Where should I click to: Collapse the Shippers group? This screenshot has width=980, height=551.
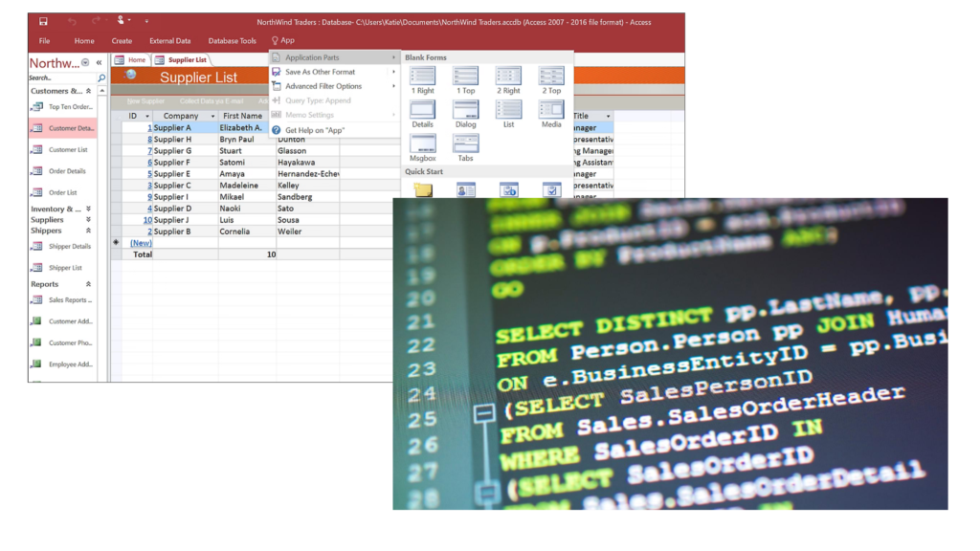pos(88,231)
